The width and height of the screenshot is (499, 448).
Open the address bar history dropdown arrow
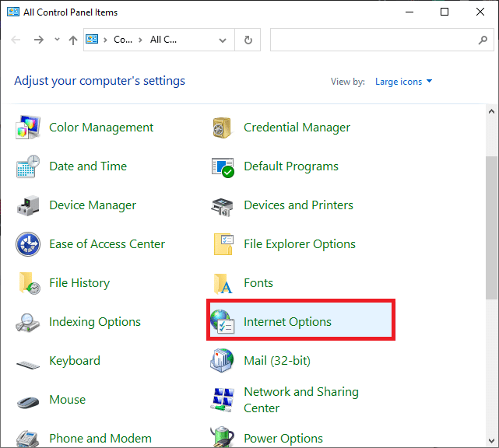click(x=223, y=40)
